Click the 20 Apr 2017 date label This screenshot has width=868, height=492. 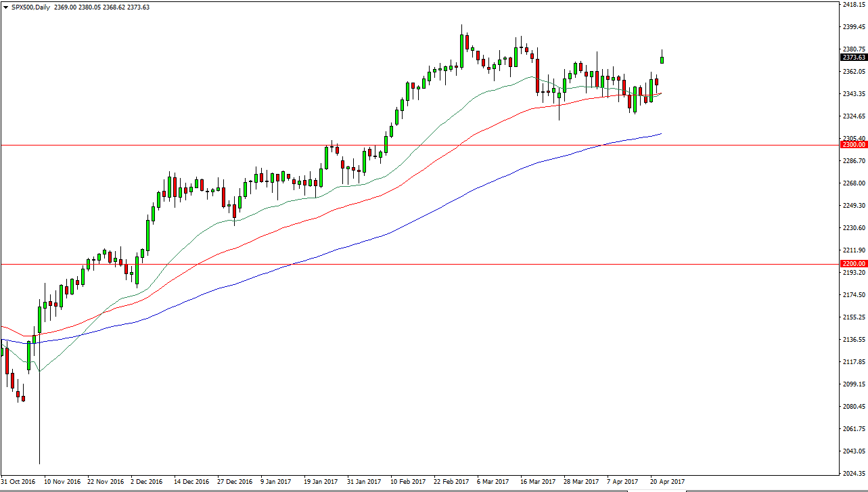pyautogui.click(x=666, y=482)
